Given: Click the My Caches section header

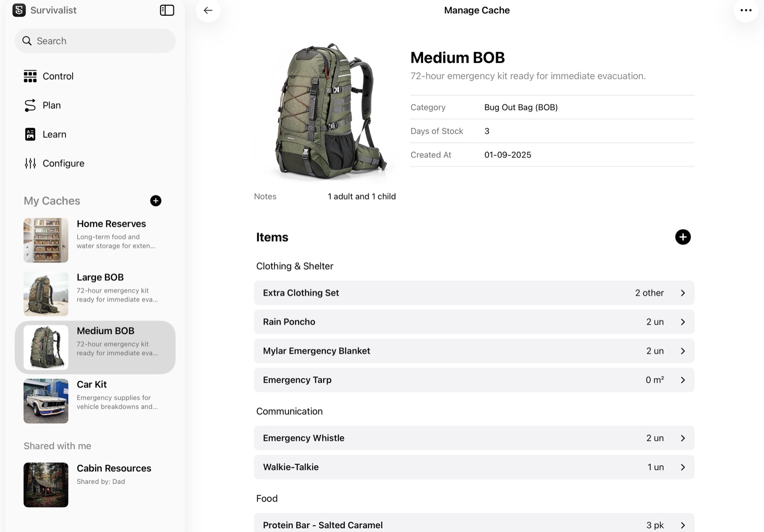Looking at the screenshot, I should (x=52, y=201).
